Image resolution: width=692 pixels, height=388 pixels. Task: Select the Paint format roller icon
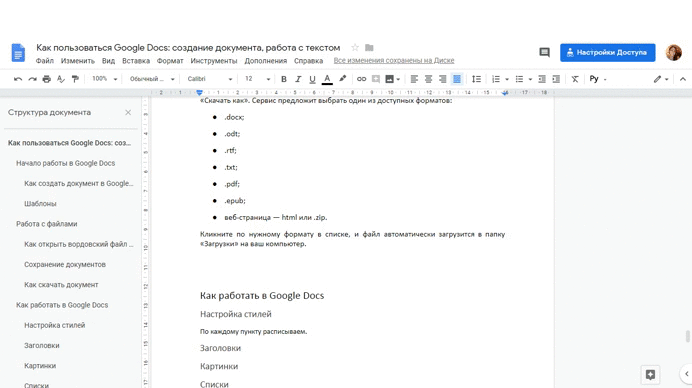(75, 79)
